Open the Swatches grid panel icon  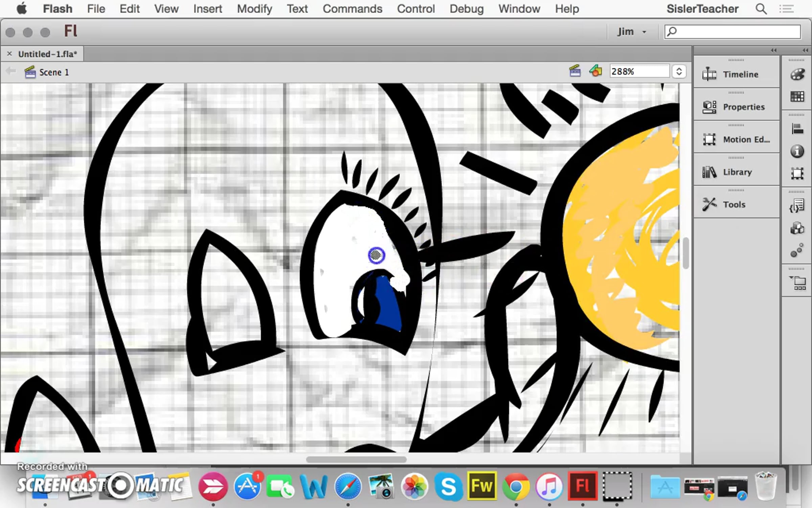pos(797,97)
